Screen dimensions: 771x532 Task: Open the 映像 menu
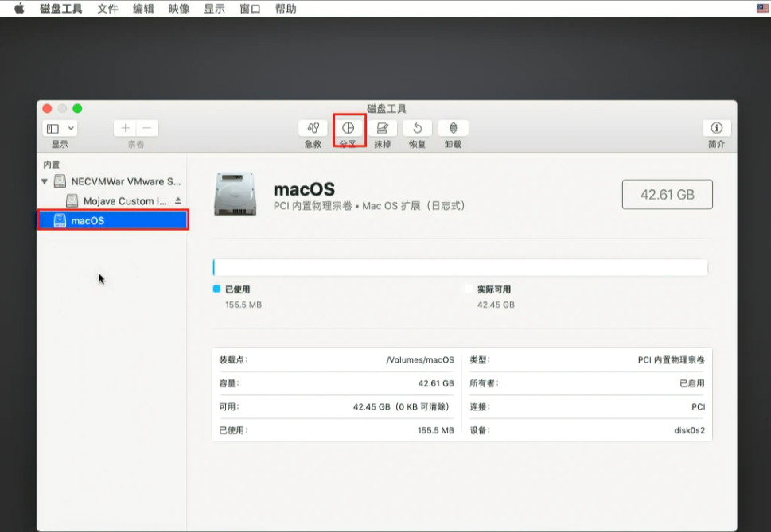(x=179, y=9)
